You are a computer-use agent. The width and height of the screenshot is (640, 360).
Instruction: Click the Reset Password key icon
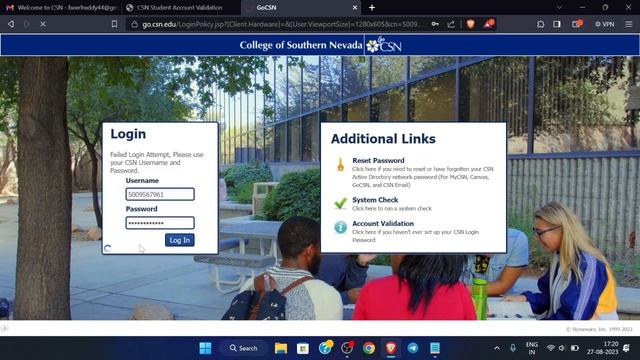point(340,164)
